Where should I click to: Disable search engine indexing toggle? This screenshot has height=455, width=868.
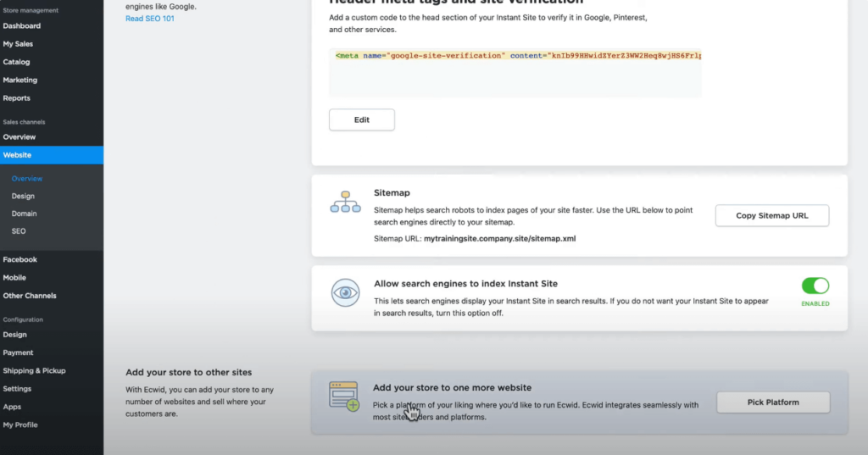[815, 286]
